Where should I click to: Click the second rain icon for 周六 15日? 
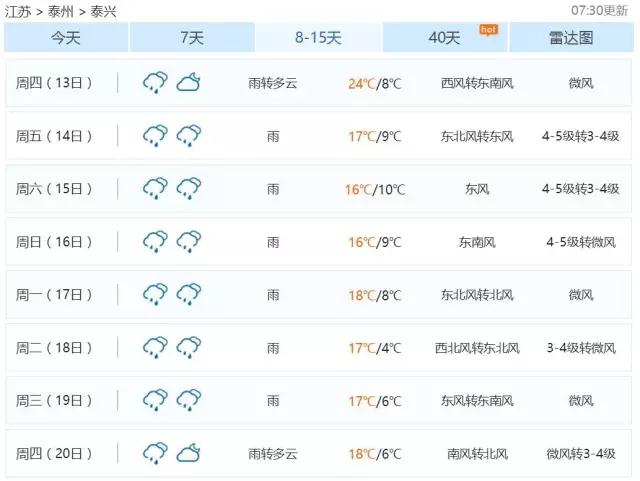[x=188, y=189]
